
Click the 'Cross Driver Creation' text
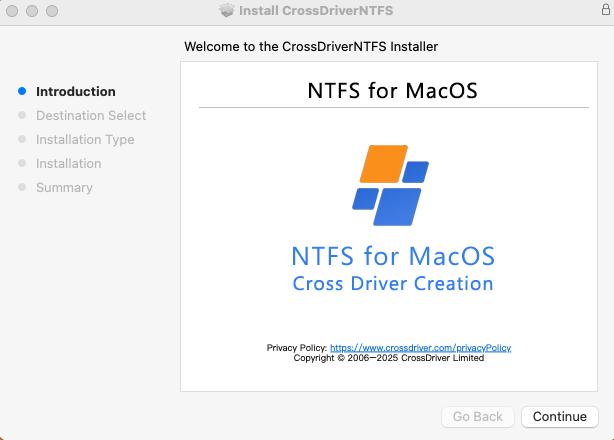(x=393, y=283)
